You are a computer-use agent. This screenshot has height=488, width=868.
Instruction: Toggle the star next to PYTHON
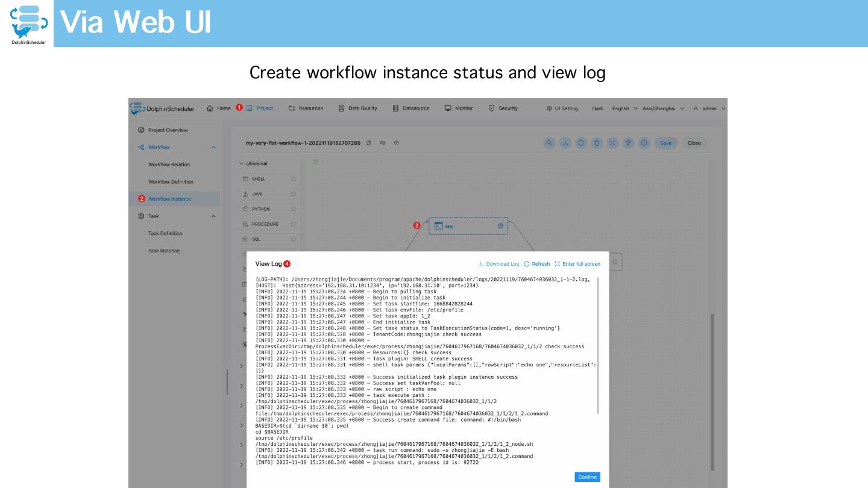(294, 209)
